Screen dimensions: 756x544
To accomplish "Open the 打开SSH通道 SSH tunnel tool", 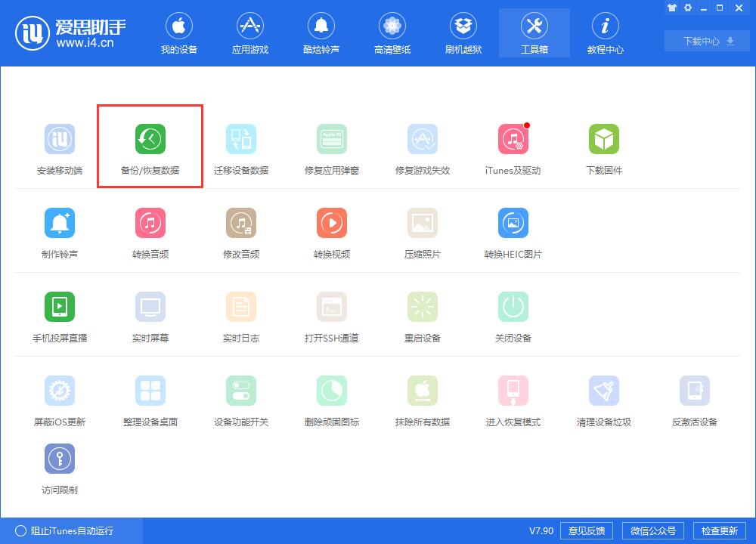I will pos(331,314).
